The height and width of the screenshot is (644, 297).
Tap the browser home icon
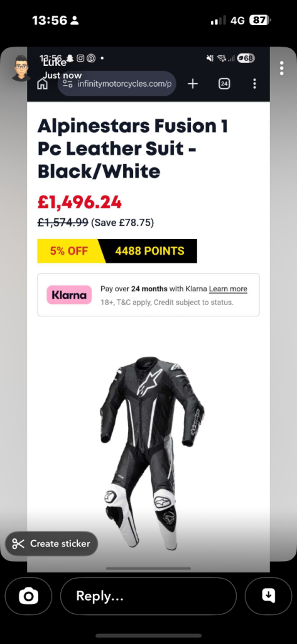(42, 84)
